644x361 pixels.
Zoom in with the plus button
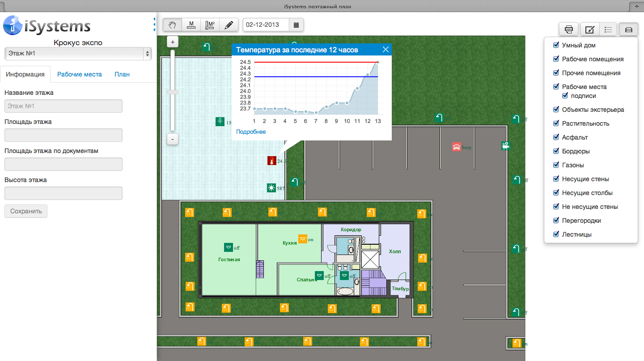point(173,42)
